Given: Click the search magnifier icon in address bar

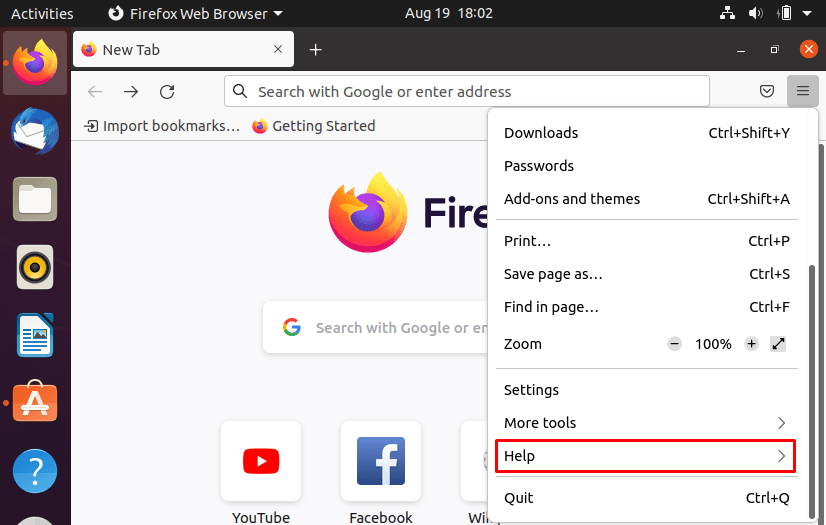Looking at the screenshot, I should [x=240, y=91].
